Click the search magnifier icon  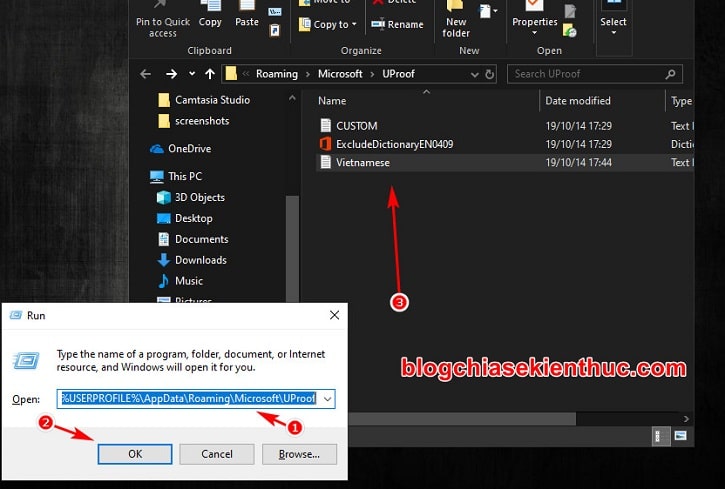pyautogui.click(x=670, y=74)
